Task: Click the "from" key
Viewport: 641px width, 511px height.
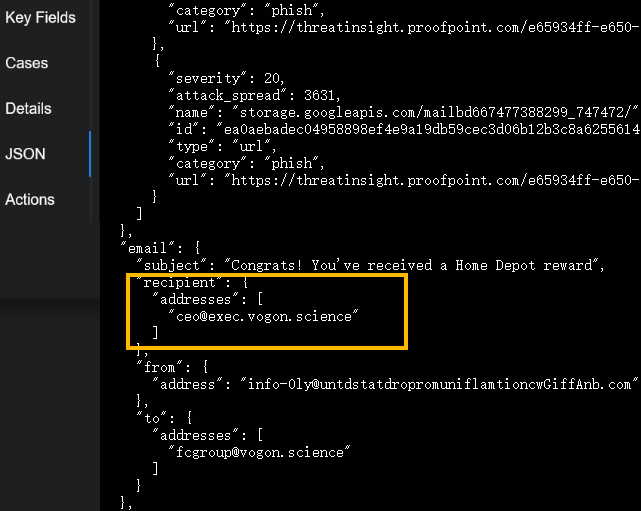Action: 158,366
